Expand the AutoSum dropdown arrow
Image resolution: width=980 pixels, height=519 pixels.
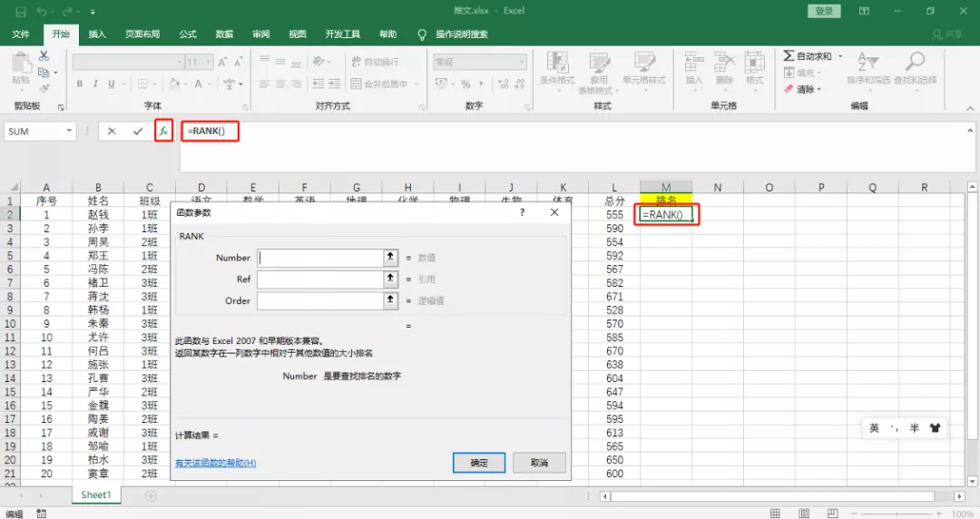click(839, 56)
